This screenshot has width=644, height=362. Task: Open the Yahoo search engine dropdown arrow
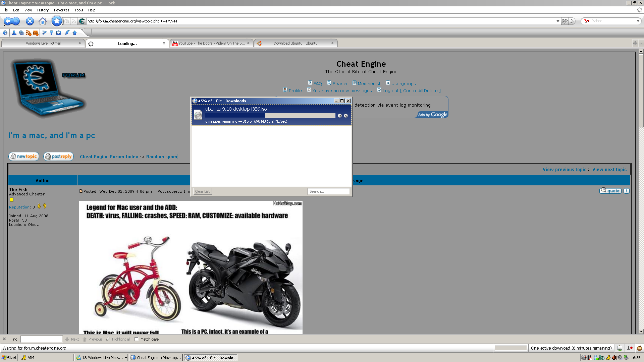pyautogui.click(x=638, y=21)
